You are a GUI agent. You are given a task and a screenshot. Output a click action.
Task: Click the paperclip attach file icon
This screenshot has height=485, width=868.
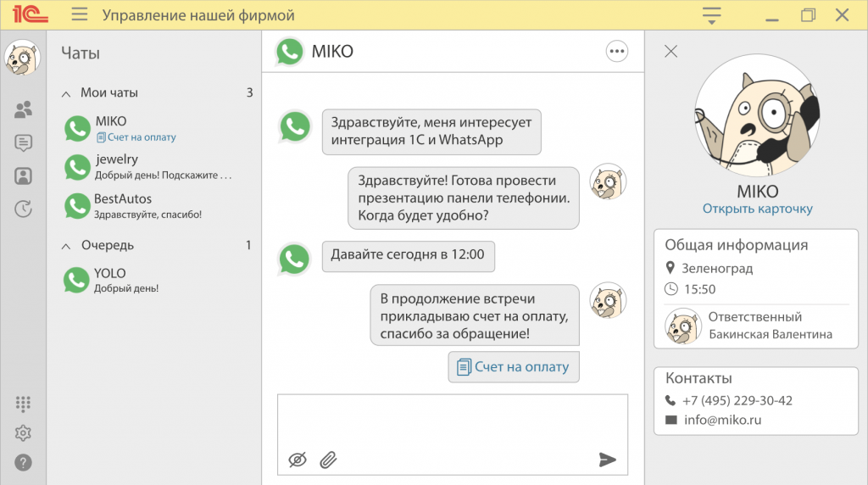(328, 460)
